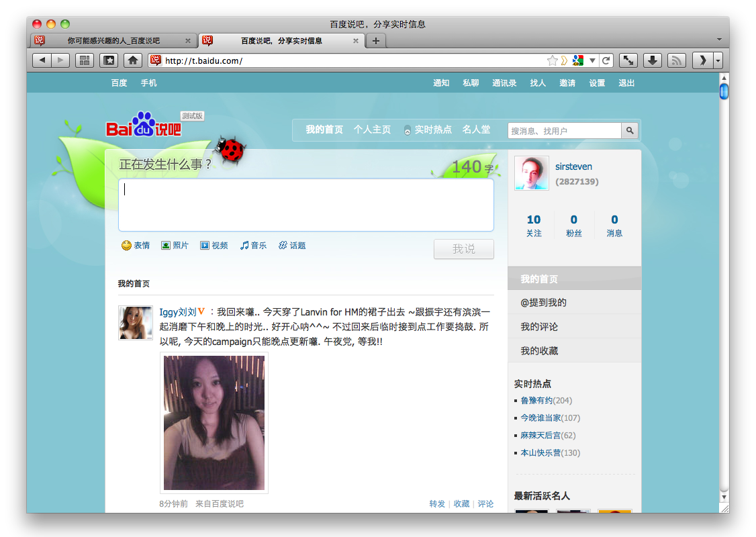Open the small dropdown beside the chevron button
The image size is (756, 537).
718,60
